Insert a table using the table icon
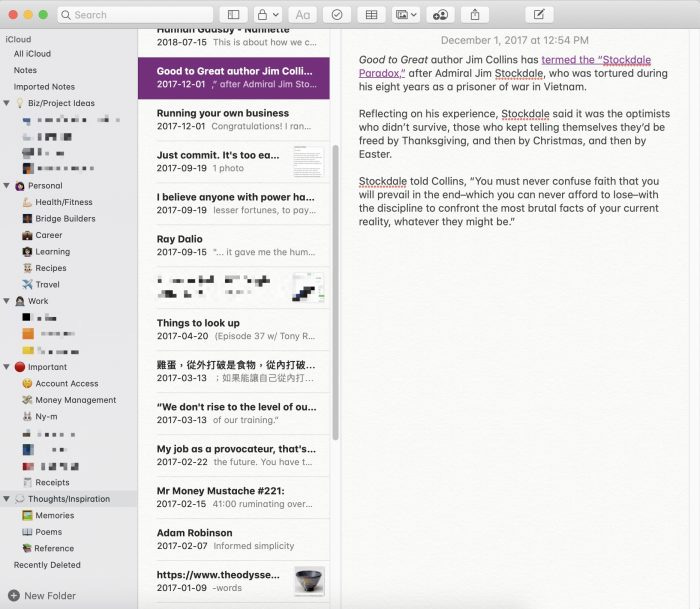 click(371, 15)
